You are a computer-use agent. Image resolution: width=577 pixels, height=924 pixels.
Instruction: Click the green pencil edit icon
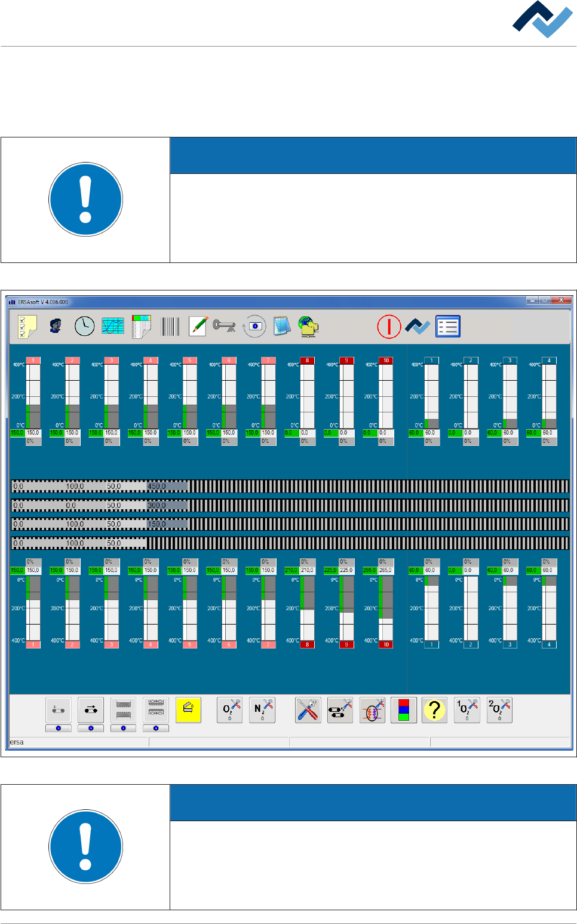point(198,326)
